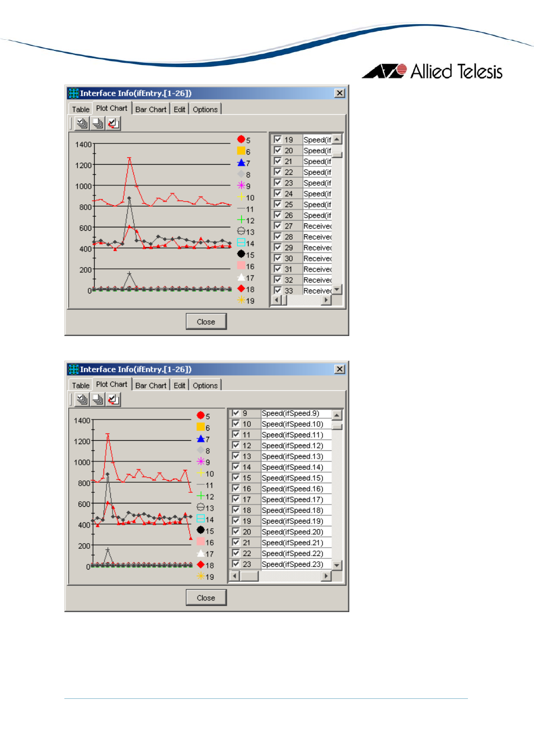Click scroll-left arrow in lower window list
This screenshot has height=756, width=534.
[235, 576]
